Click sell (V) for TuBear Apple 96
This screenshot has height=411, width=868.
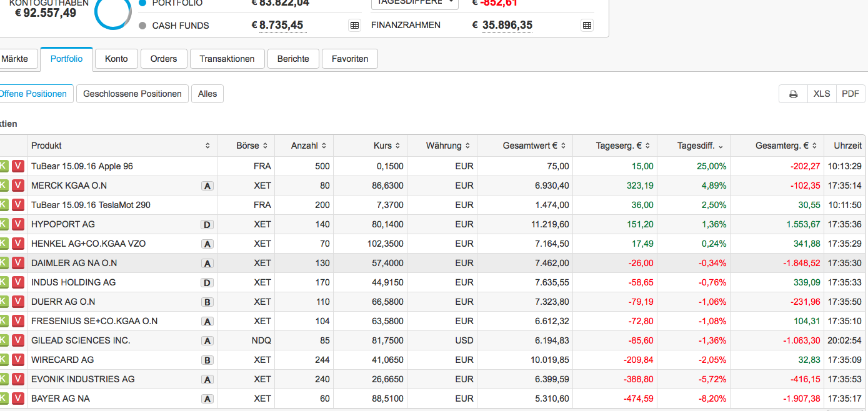click(x=18, y=166)
